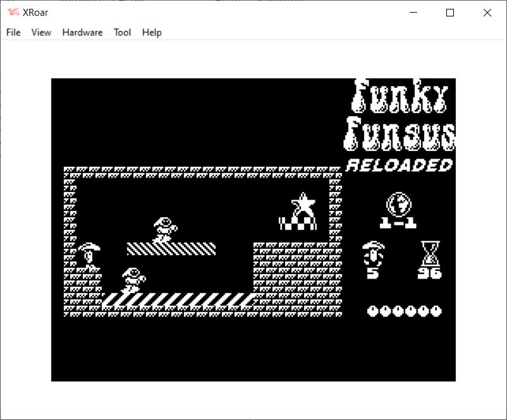Click the row of six dots

(404, 311)
